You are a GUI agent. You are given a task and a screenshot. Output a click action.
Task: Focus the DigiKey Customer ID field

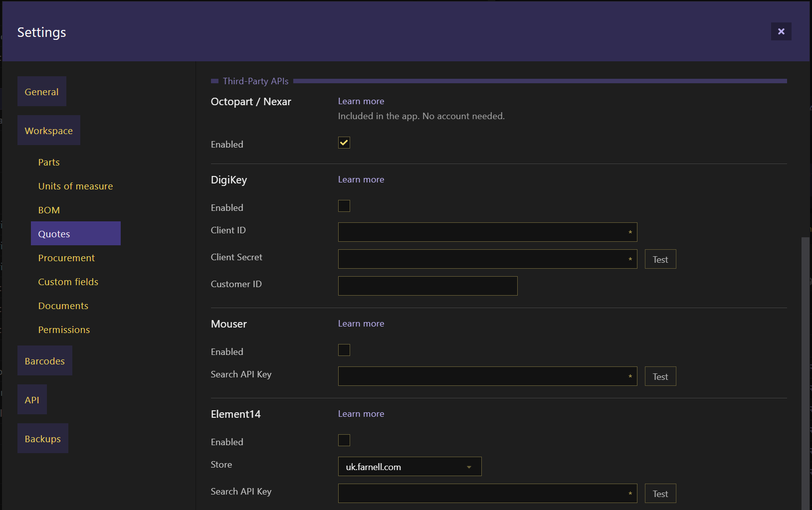coord(428,286)
